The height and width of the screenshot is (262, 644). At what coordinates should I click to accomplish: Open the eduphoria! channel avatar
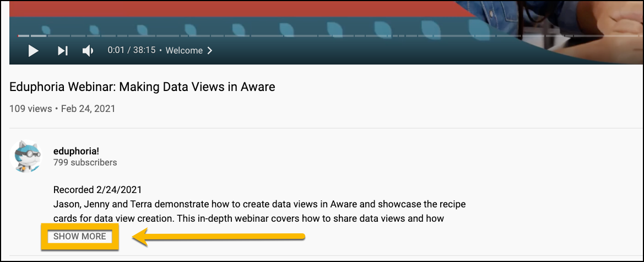[26, 156]
